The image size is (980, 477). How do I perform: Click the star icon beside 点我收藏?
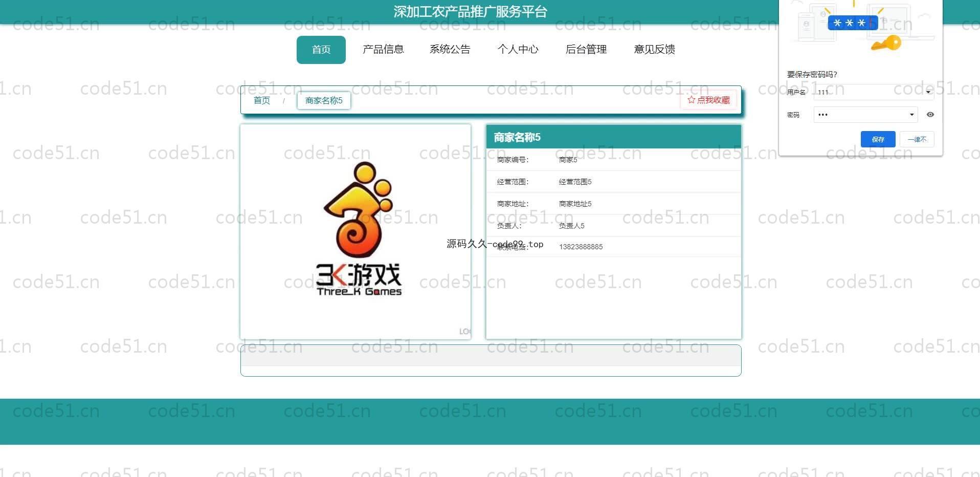tap(692, 100)
